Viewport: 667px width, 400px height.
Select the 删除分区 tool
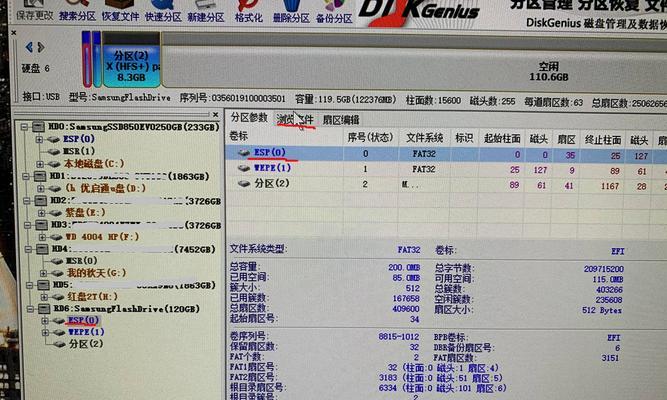291,13
